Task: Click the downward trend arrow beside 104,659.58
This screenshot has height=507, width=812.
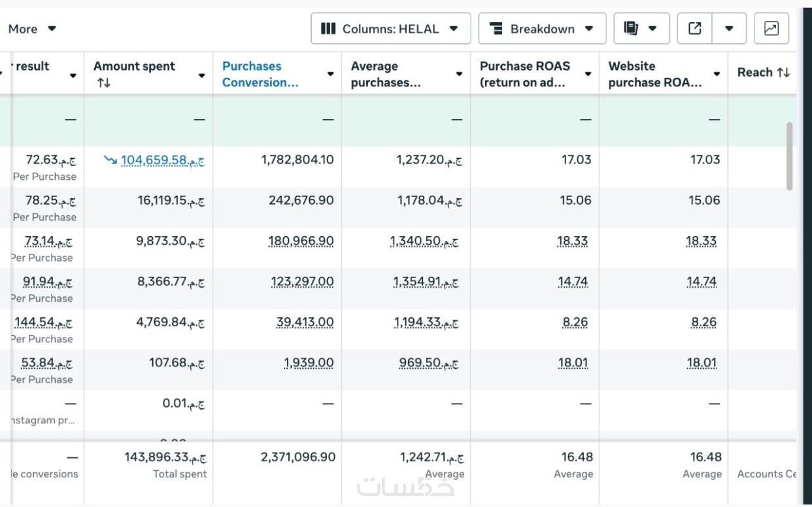Action: (x=110, y=160)
